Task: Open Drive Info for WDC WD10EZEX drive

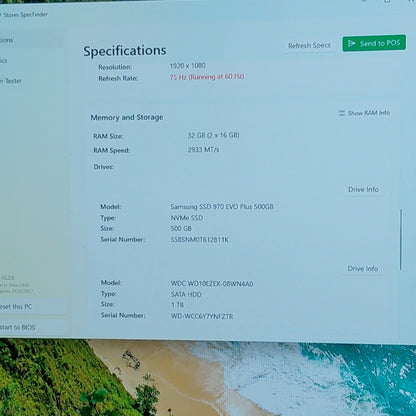Action: click(x=363, y=269)
